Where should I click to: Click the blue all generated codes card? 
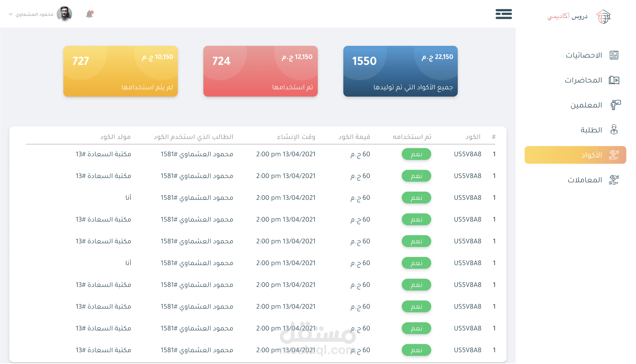click(x=400, y=71)
